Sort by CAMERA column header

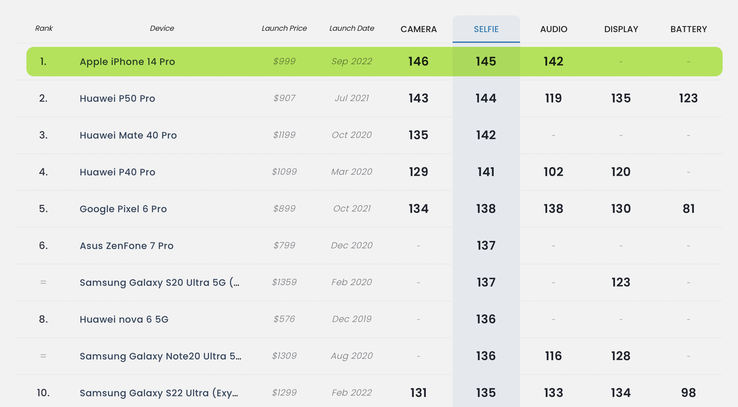coord(418,29)
